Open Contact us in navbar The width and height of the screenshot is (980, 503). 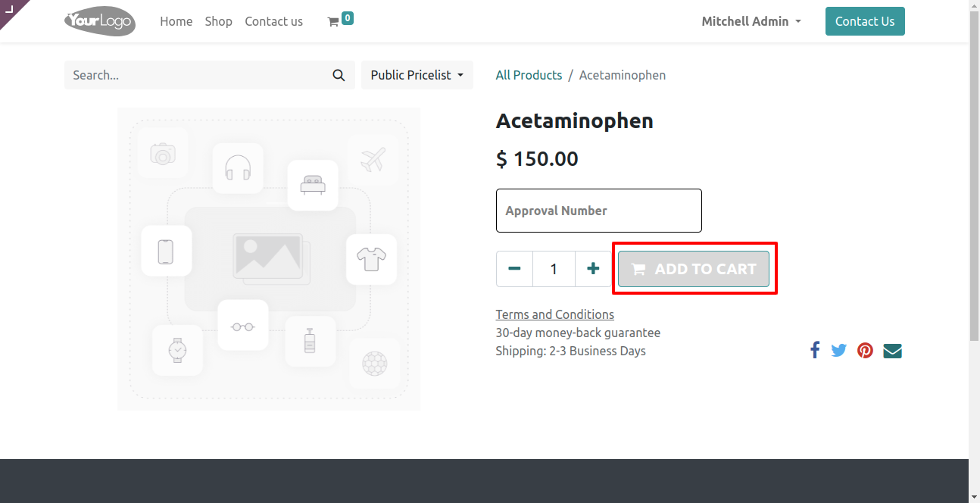pyautogui.click(x=273, y=21)
